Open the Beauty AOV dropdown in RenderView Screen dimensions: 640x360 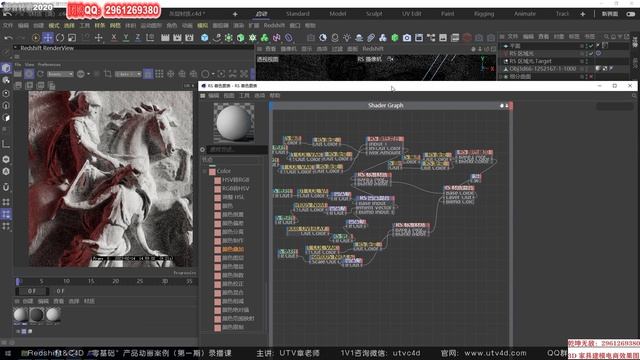(60, 74)
